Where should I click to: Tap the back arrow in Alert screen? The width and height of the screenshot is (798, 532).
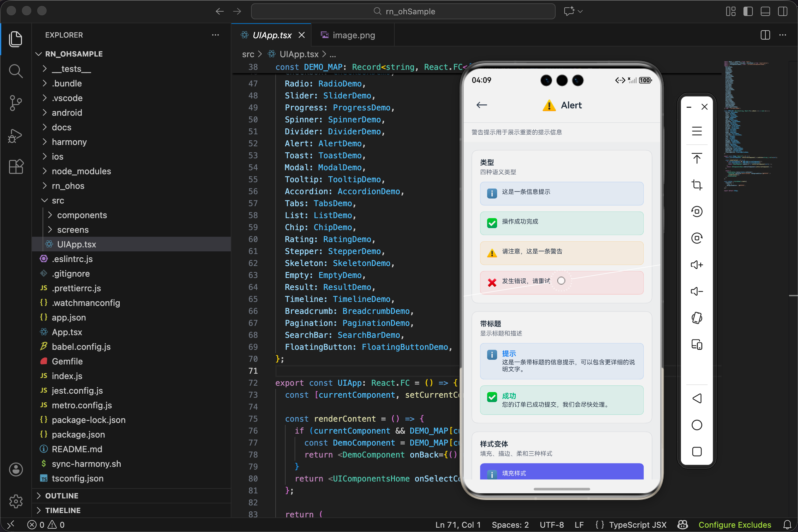[481, 105]
